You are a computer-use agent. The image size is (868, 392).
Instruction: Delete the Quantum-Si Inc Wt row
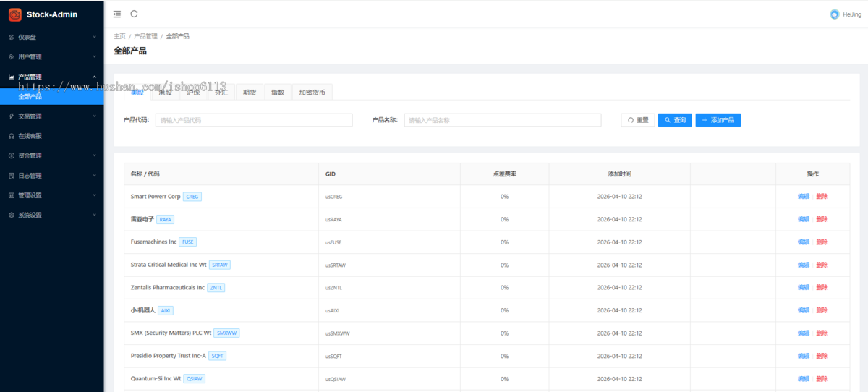[822, 378]
